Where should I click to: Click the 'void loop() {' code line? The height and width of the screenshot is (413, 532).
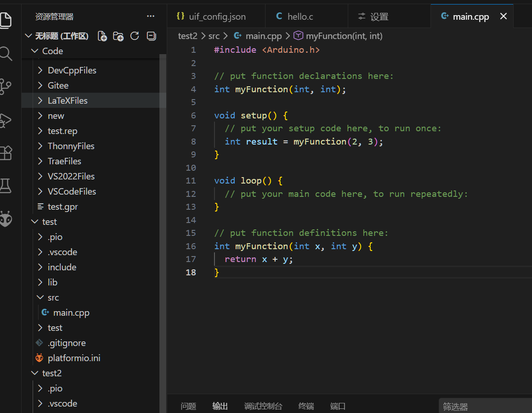(x=249, y=181)
